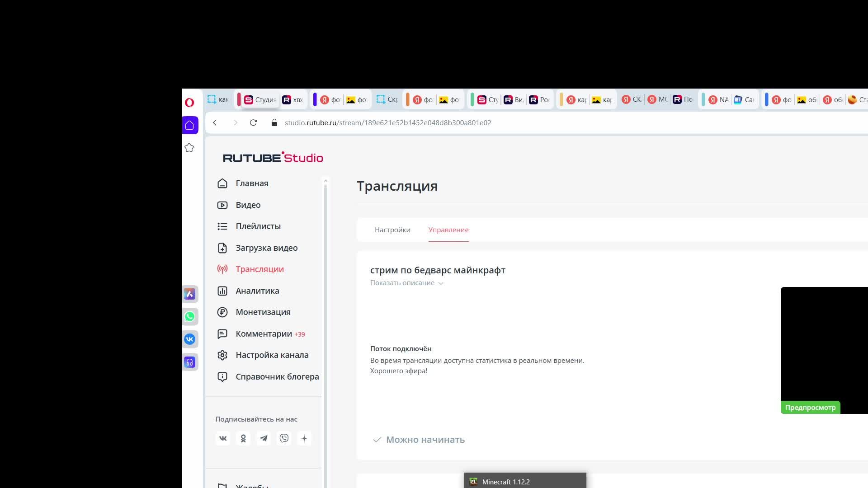Expand Показать описание dropdown
The image size is (868, 488).
[x=406, y=283]
